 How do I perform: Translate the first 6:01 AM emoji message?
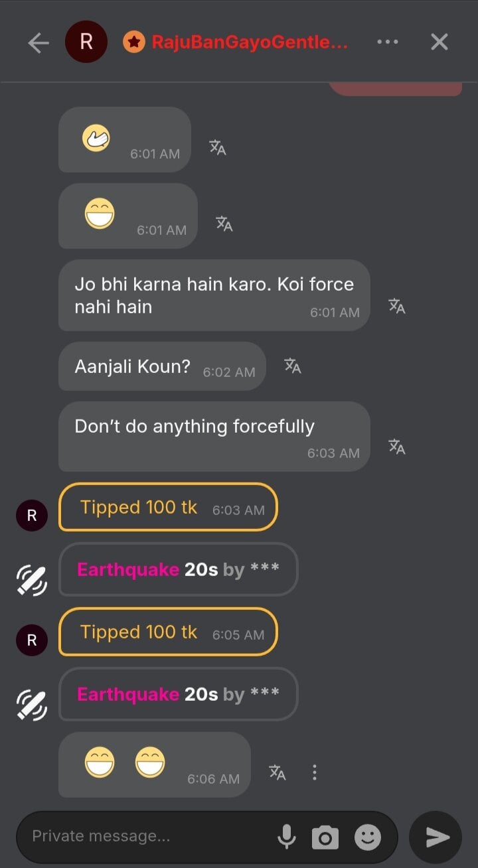(218, 147)
